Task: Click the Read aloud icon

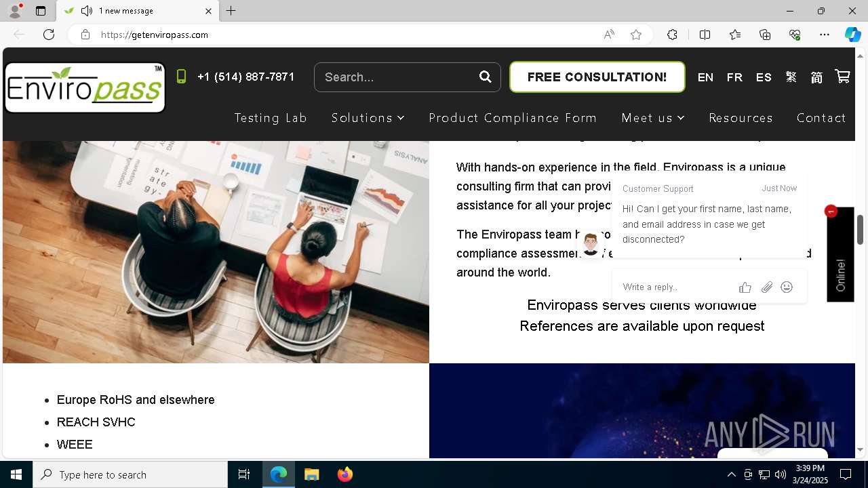Action: pos(609,35)
